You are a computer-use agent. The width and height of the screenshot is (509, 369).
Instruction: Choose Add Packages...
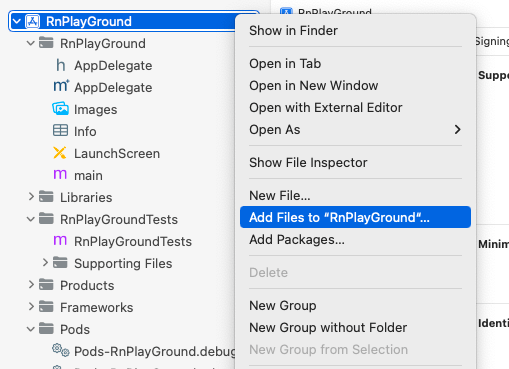pyautogui.click(x=355, y=240)
